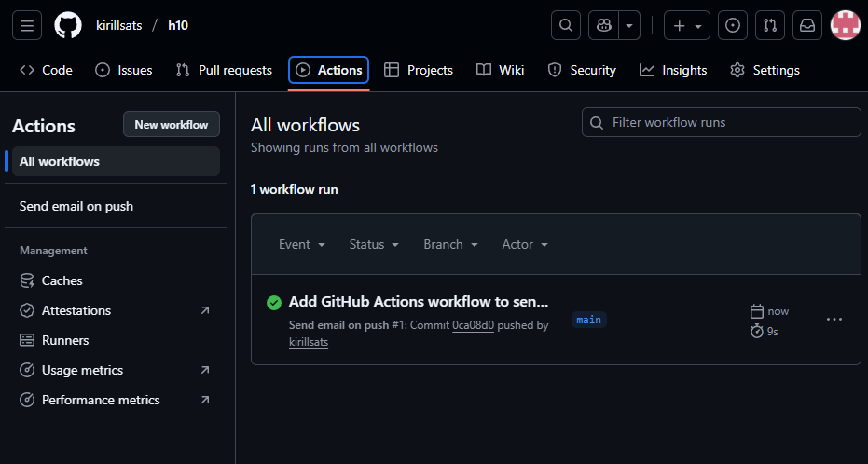Open the Event filter dropdown
Image resolution: width=868 pixels, height=464 pixels.
(302, 244)
